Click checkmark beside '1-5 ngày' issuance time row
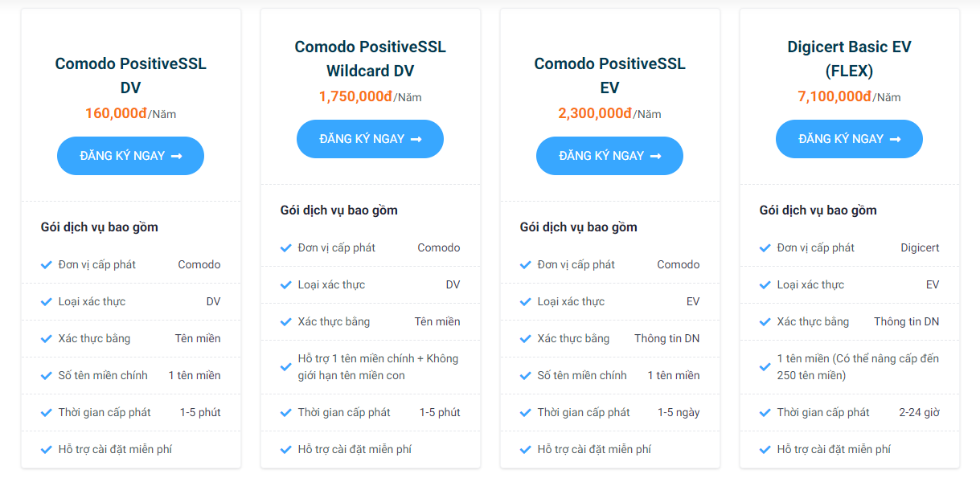Screen dimensions: 980x478 [526, 413]
